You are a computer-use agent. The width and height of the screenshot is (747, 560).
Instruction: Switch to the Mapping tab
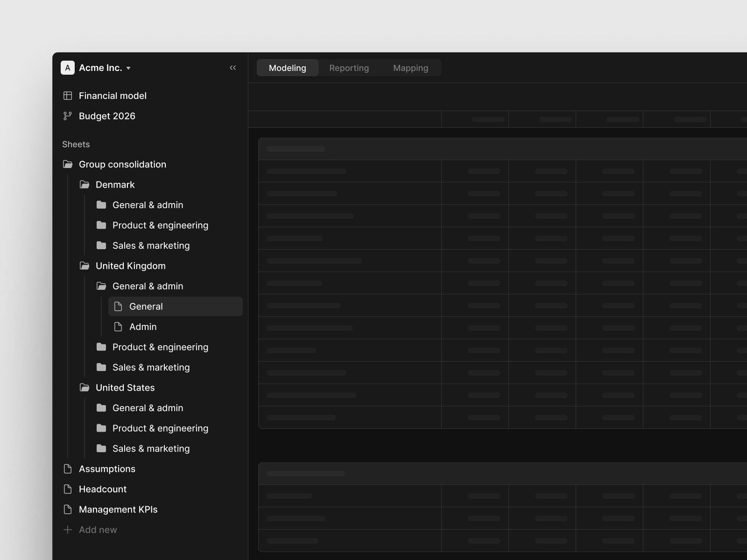[410, 68]
